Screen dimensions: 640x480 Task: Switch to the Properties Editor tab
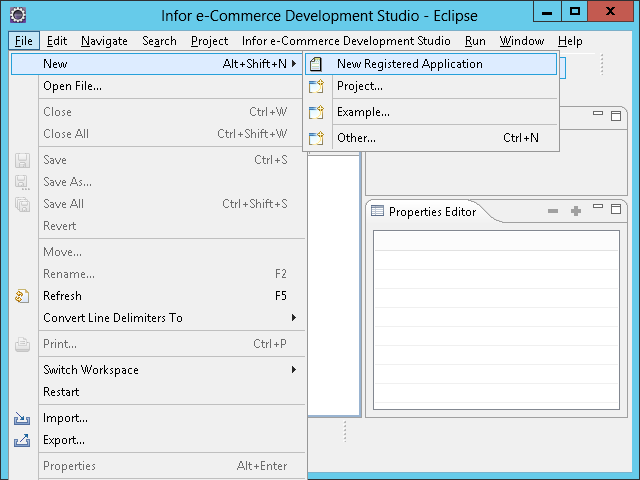point(431,211)
